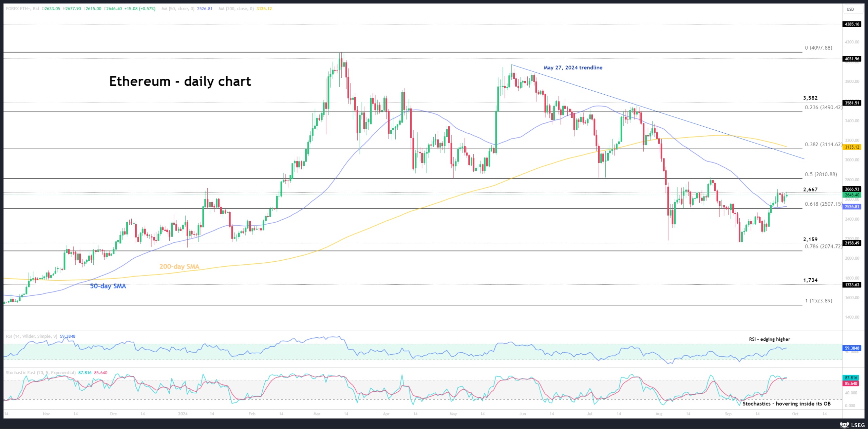The image size is (868, 429).
Task: Click the blue 2526.81 MA price tag
Action: click(852, 207)
